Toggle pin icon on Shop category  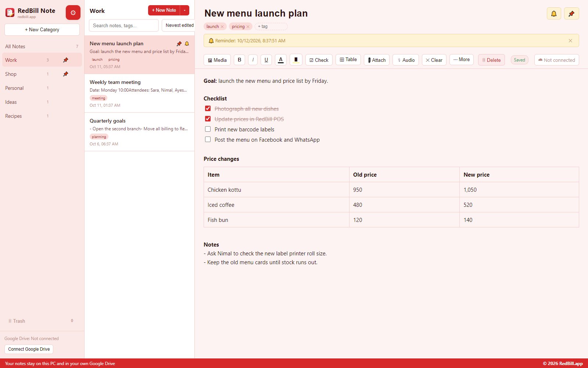(x=66, y=74)
